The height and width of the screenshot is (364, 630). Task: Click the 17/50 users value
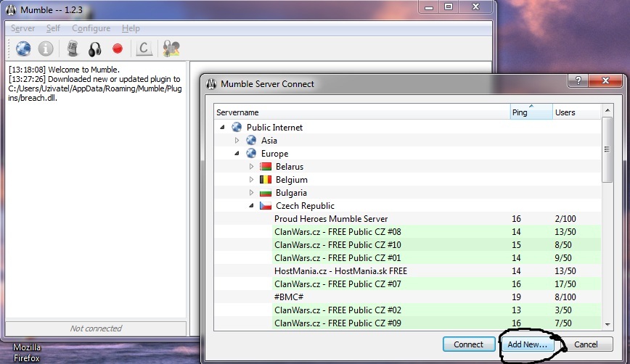click(565, 284)
